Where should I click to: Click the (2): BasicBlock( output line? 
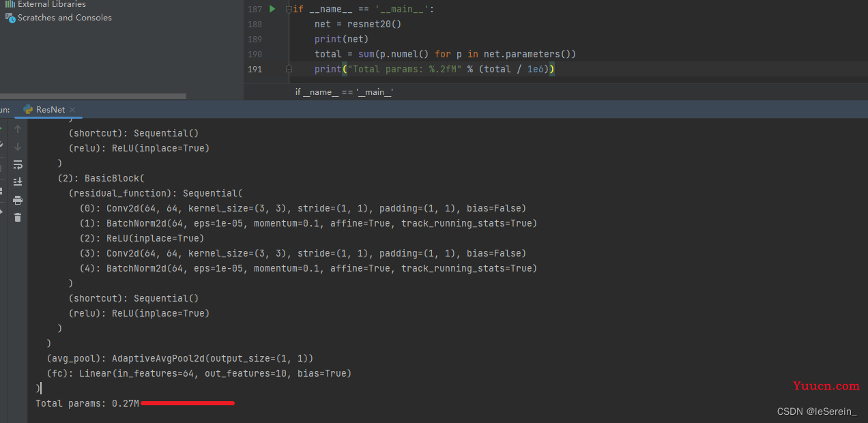[101, 178]
